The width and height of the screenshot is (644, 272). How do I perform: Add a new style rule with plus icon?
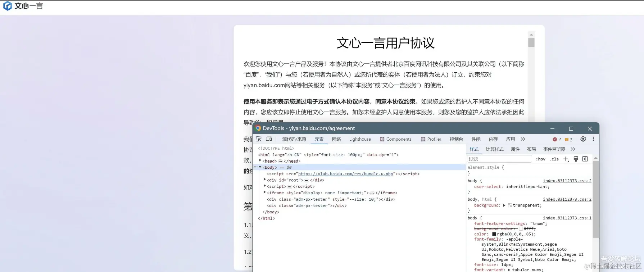566,159
